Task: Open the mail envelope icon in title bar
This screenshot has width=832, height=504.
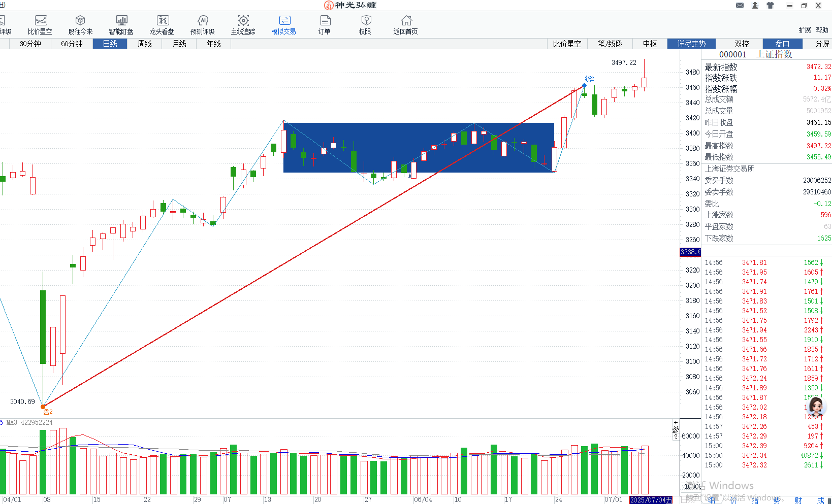Action: (x=740, y=6)
